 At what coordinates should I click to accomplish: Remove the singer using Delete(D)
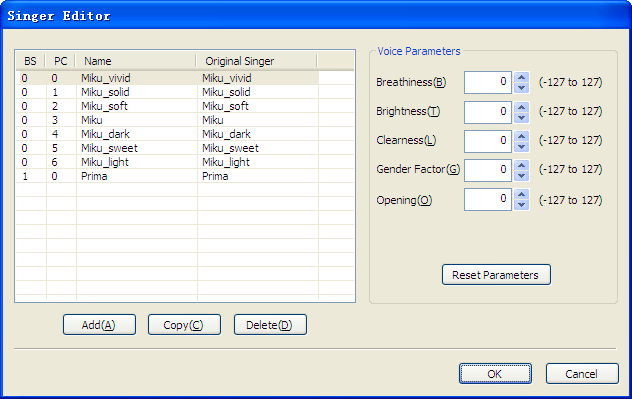(270, 325)
